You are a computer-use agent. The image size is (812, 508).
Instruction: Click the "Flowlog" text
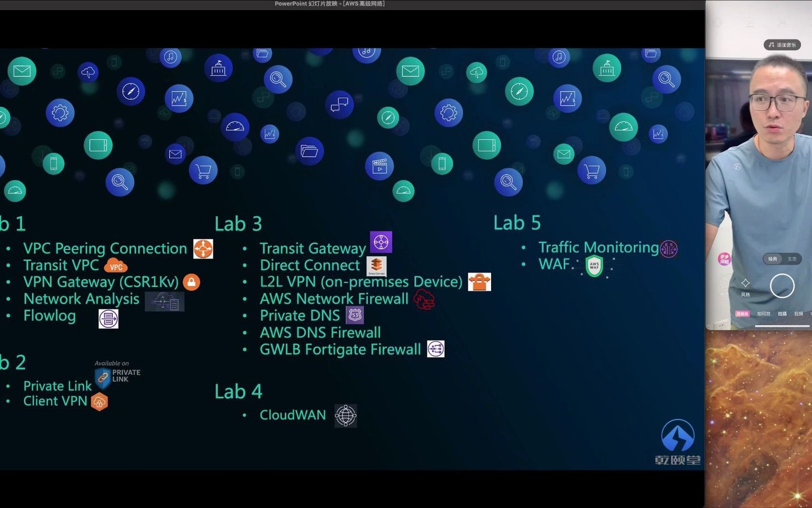(50, 316)
